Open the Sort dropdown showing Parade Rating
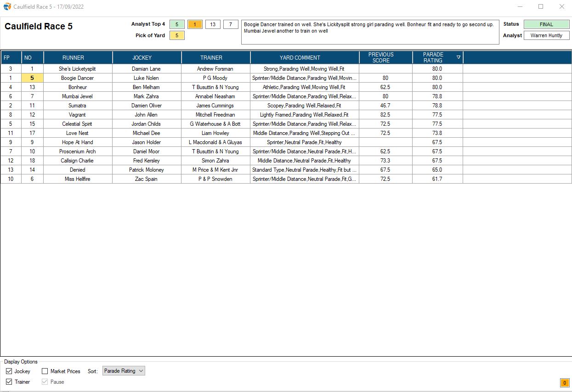572x392 pixels. point(124,371)
